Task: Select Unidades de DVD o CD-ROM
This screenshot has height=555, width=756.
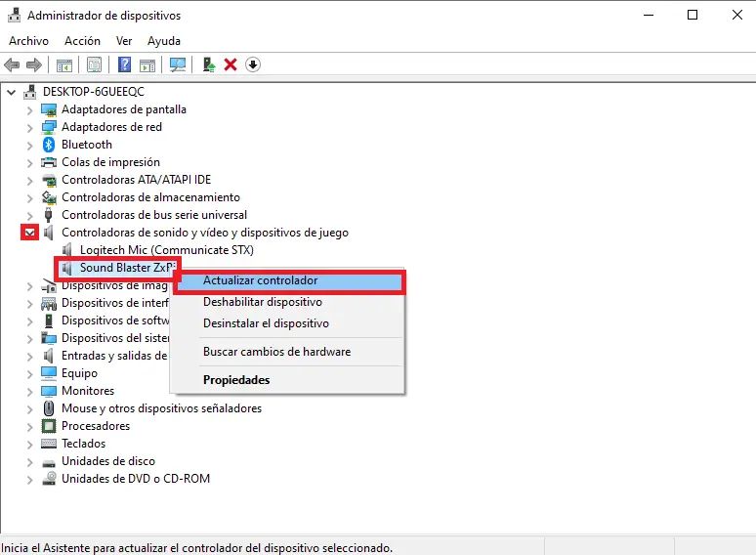Action: pos(136,479)
